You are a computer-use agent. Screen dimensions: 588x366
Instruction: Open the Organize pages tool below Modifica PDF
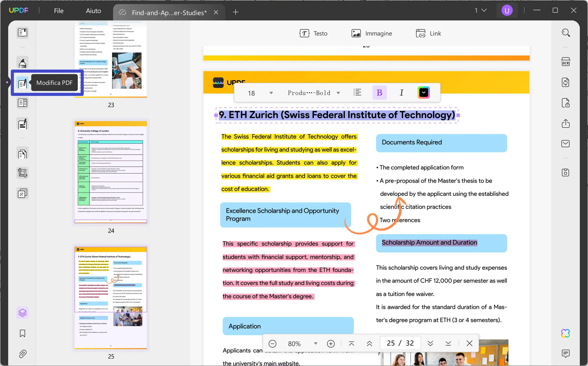tap(23, 103)
